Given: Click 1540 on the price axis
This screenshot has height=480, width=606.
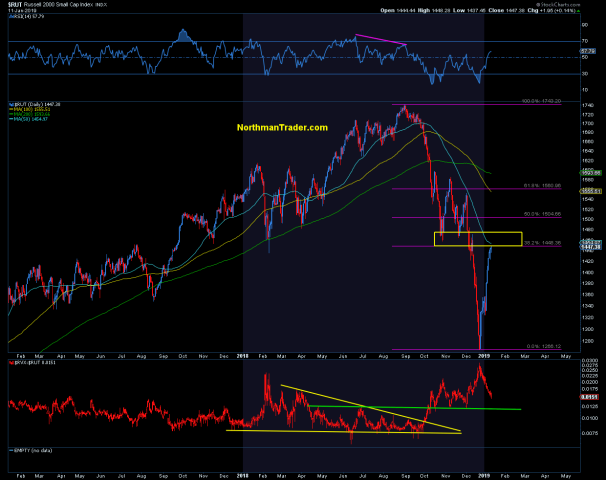Looking at the screenshot, I should click(588, 199).
